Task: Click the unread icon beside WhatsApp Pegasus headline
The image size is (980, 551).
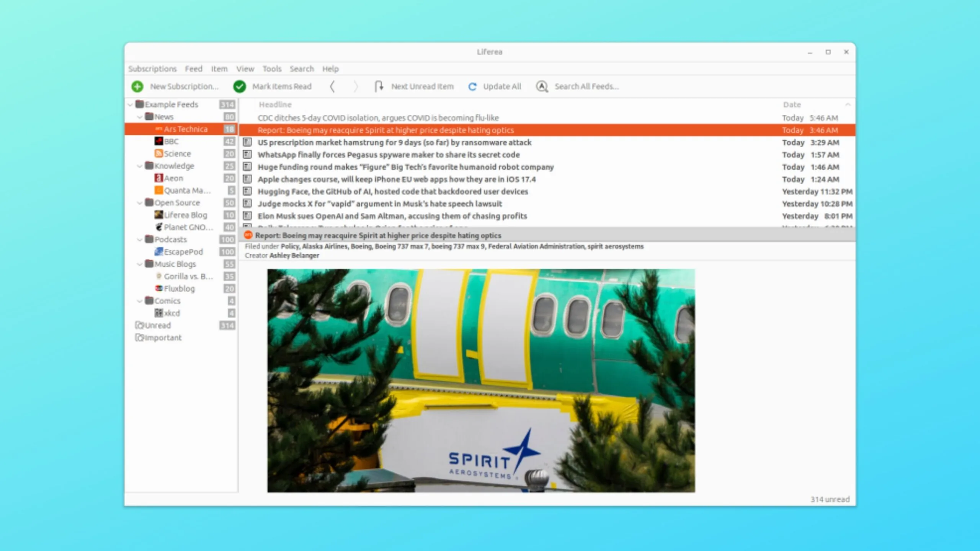Action: [247, 155]
